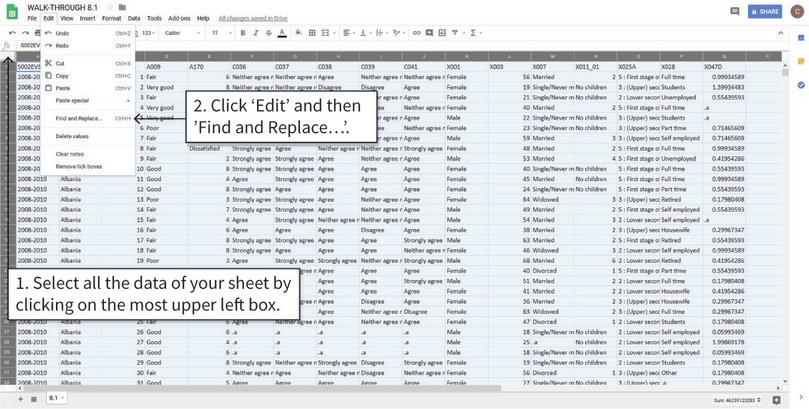Open the functions sigma dropdown
This screenshot has width=809, height=409.
(x=475, y=33)
